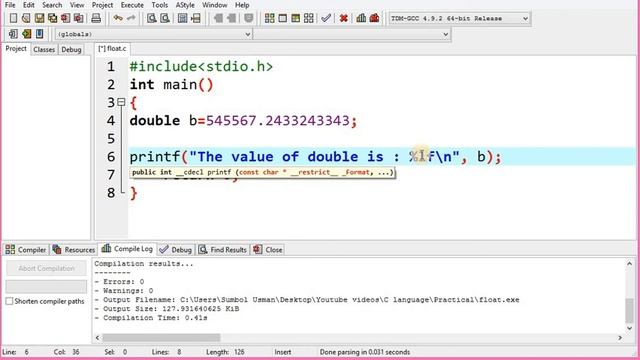Click 'Done parsing in 0.031 seconds' status text
This screenshot has width=640, height=360.
(x=364, y=352)
